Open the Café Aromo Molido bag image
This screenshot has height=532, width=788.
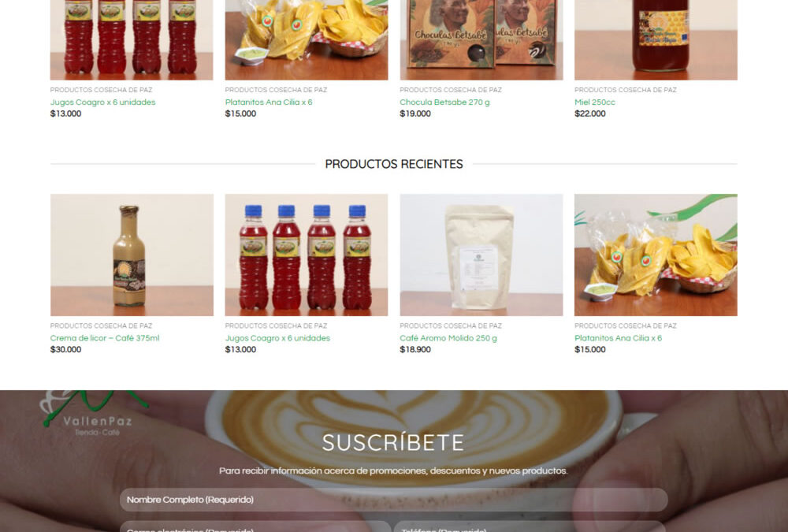pyautogui.click(x=481, y=255)
